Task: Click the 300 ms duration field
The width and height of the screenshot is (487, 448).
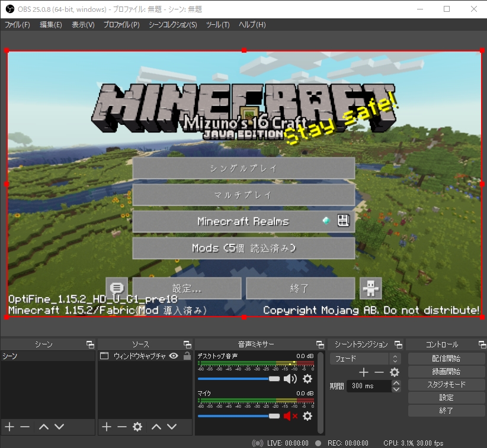Action: [x=369, y=386]
